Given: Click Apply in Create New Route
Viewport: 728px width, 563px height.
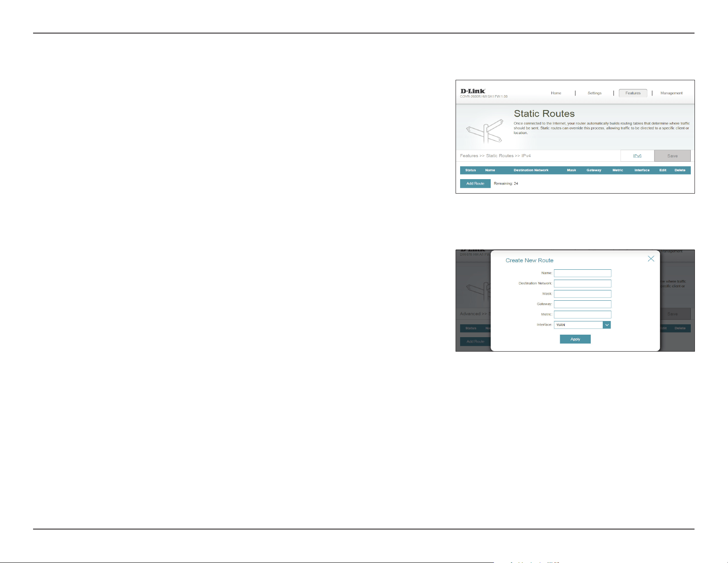Looking at the screenshot, I should pyautogui.click(x=575, y=339).
